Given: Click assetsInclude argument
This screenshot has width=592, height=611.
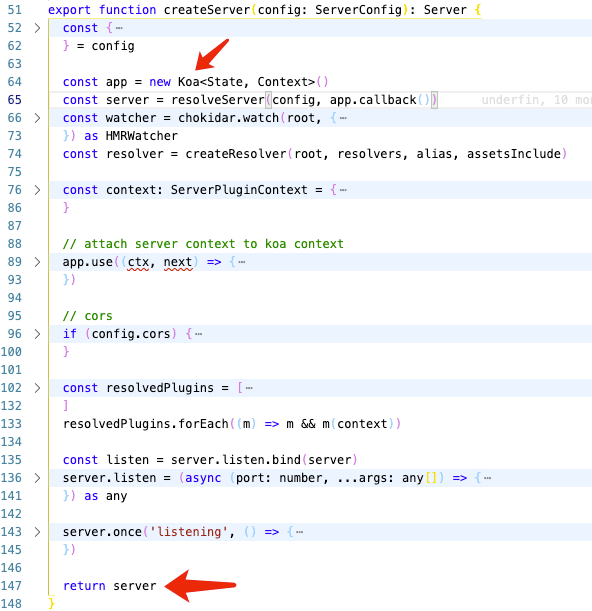Looking at the screenshot, I should (x=514, y=154).
